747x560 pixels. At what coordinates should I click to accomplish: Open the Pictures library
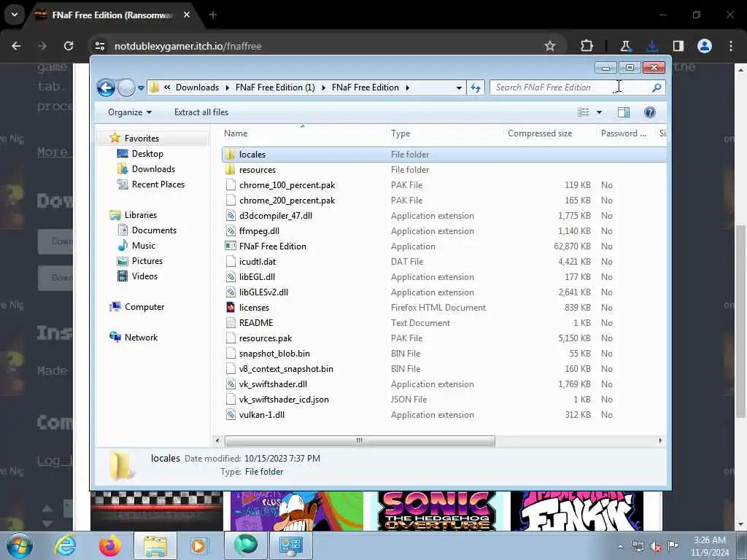click(x=147, y=261)
